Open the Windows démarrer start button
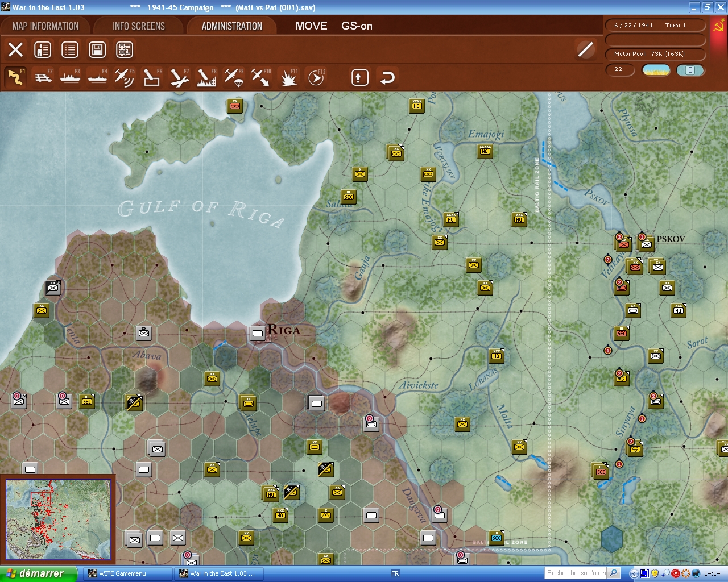The image size is (728, 582). [38, 573]
